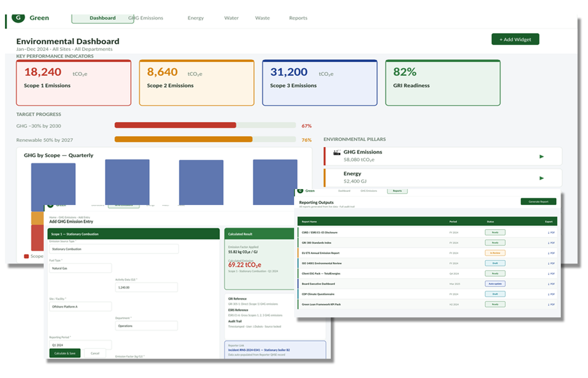Screen dimensions: 588x378
Task: Click the factory icon beside GHG Emissions pillar
Action: (337, 152)
